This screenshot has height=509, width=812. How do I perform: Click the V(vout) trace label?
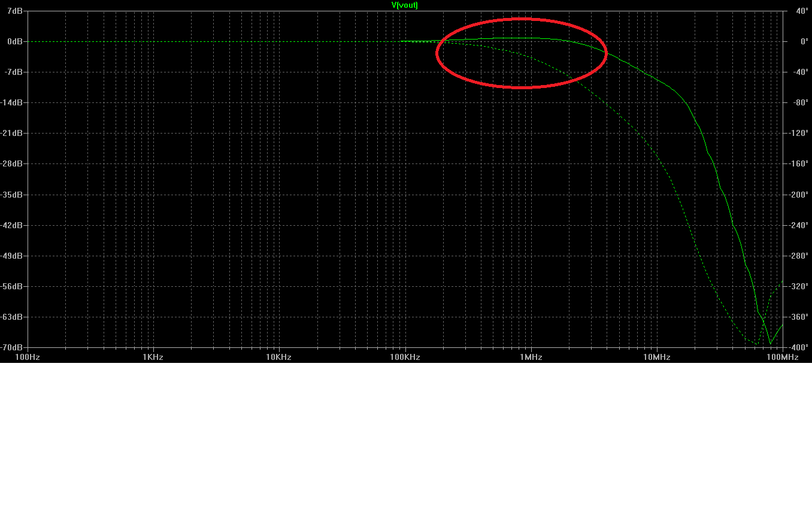point(405,5)
